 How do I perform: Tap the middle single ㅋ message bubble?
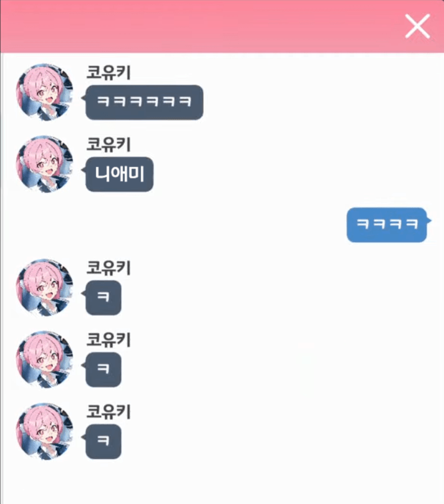tap(104, 369)
